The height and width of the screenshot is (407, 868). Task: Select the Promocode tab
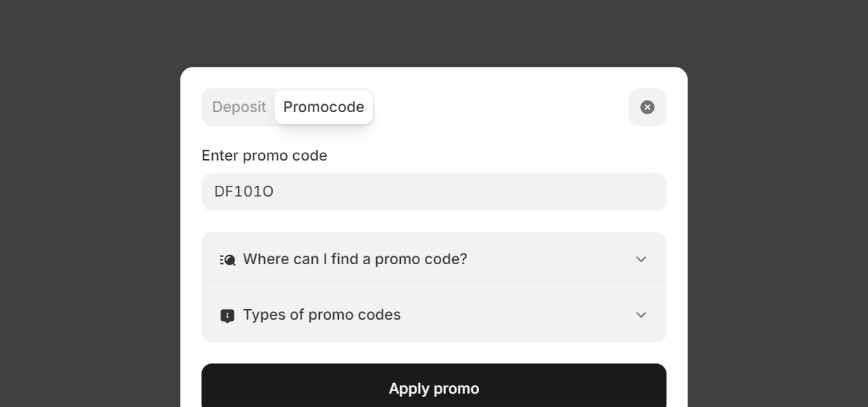coord(323,107)
